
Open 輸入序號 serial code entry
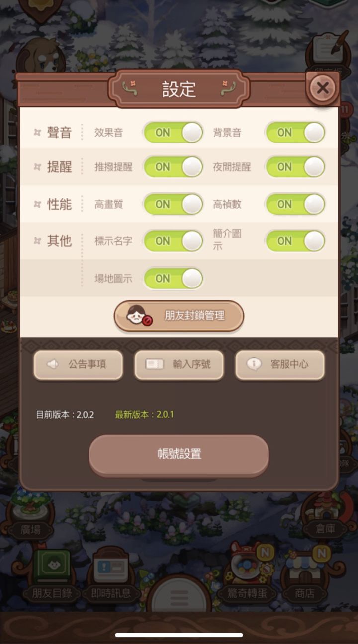click(x=179, y=365)
